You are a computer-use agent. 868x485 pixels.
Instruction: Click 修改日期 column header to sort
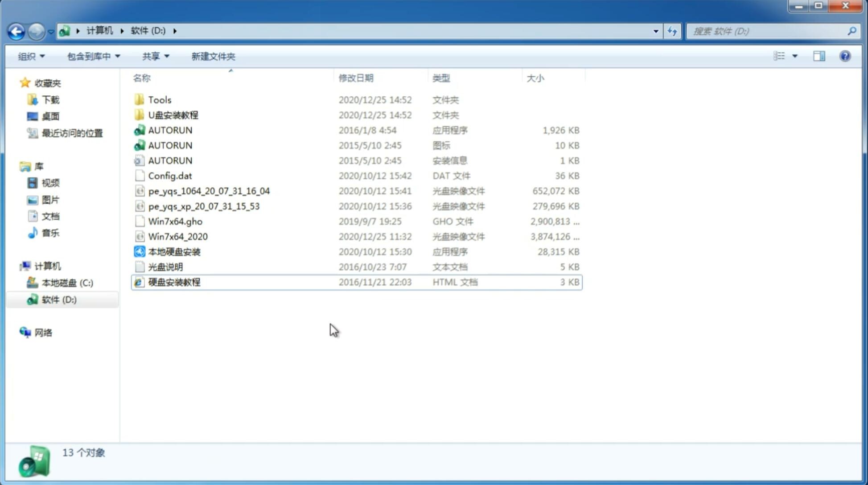click(355, 78)
